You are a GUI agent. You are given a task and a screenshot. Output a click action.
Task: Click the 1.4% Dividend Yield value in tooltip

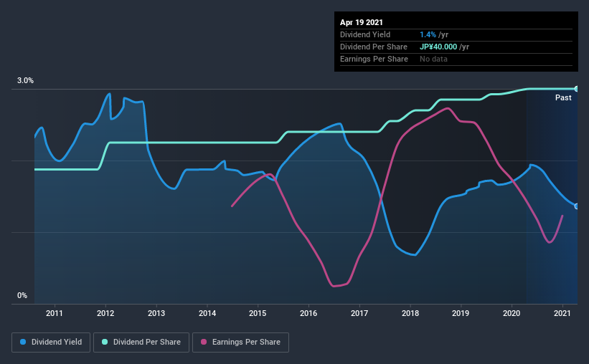428,34
